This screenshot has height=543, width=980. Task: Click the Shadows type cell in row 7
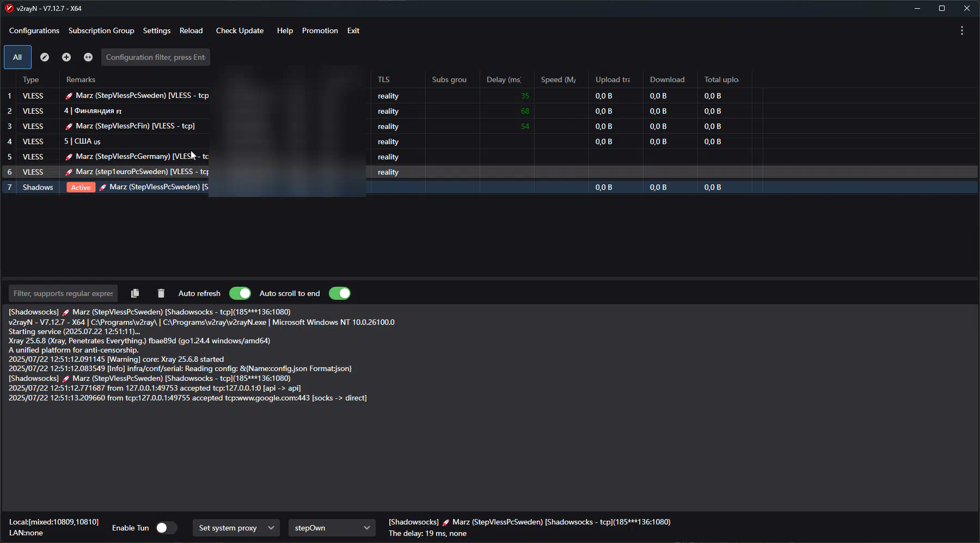point(38,187)
